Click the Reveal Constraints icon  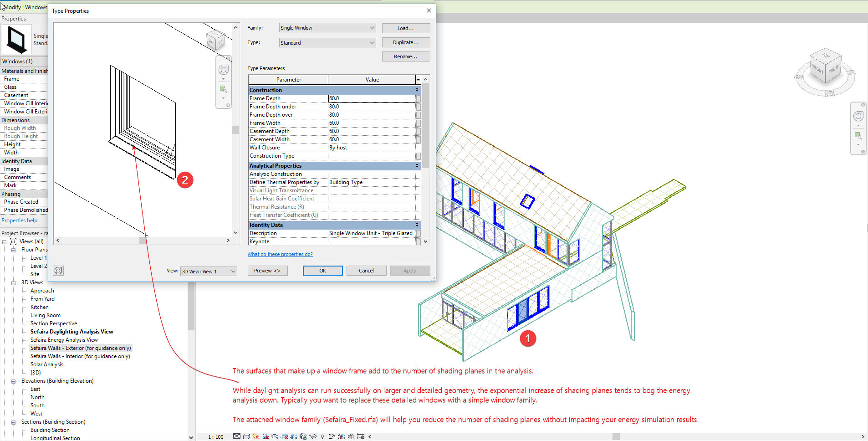point(361,436)
